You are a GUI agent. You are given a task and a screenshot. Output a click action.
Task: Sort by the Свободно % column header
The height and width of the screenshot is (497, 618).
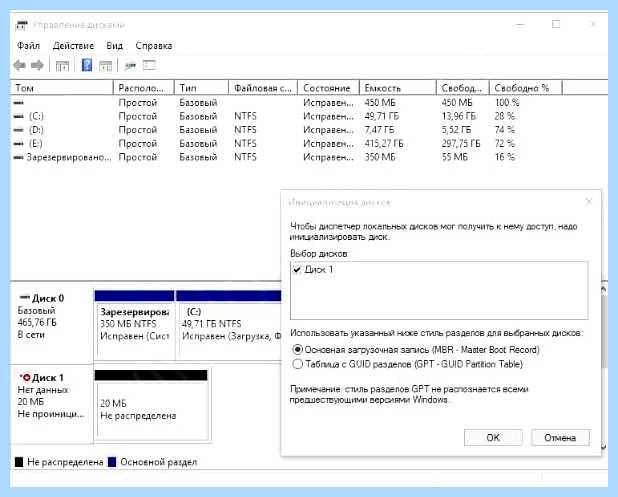coord(526,88)
